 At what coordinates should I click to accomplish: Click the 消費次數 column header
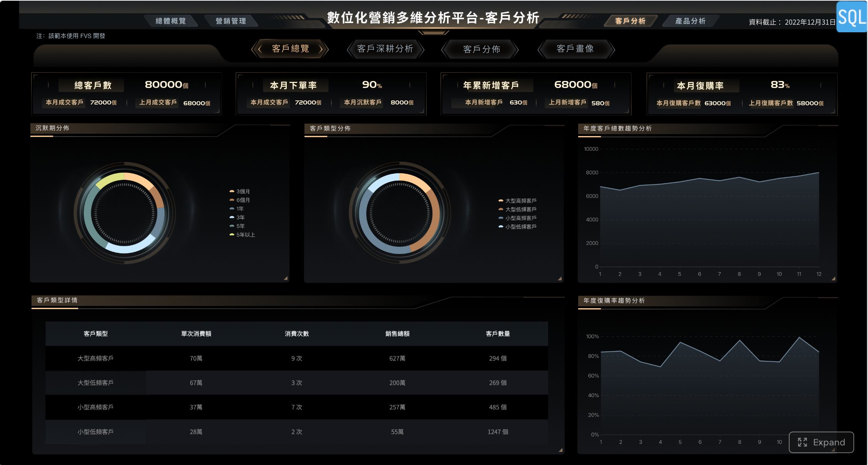(x=297, y=334)
